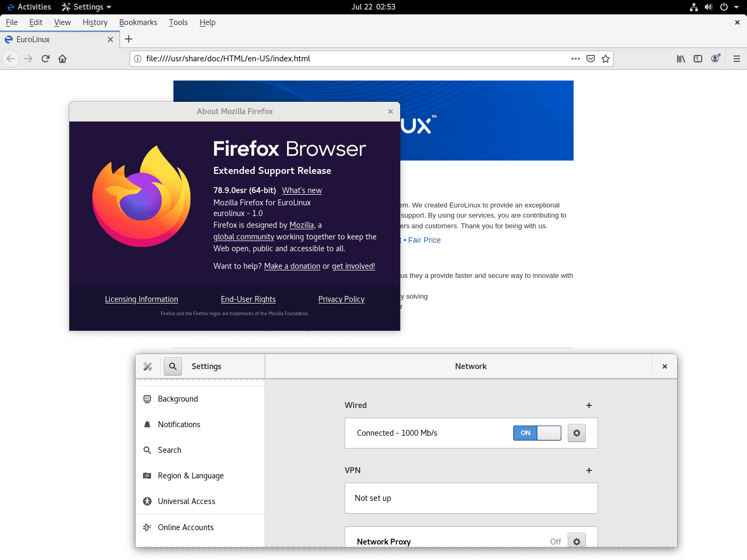Click the tools icon in Settings header
Screen dimensions: 747x560
click(x=148, y=366)
